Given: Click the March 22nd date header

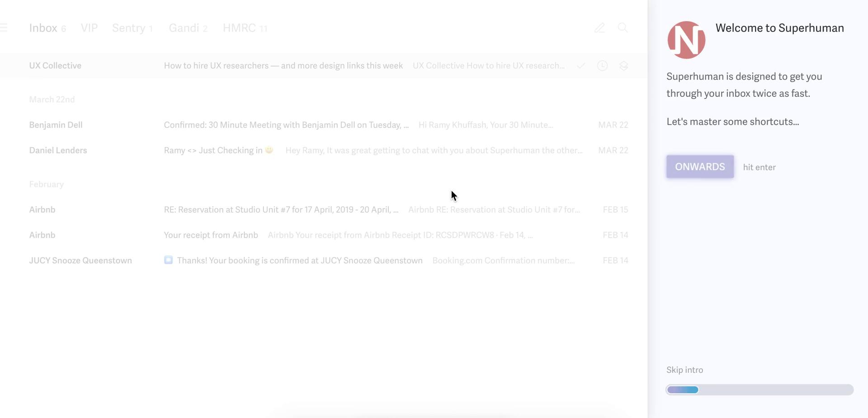Looking at the screenshot, I should point(52,100).
